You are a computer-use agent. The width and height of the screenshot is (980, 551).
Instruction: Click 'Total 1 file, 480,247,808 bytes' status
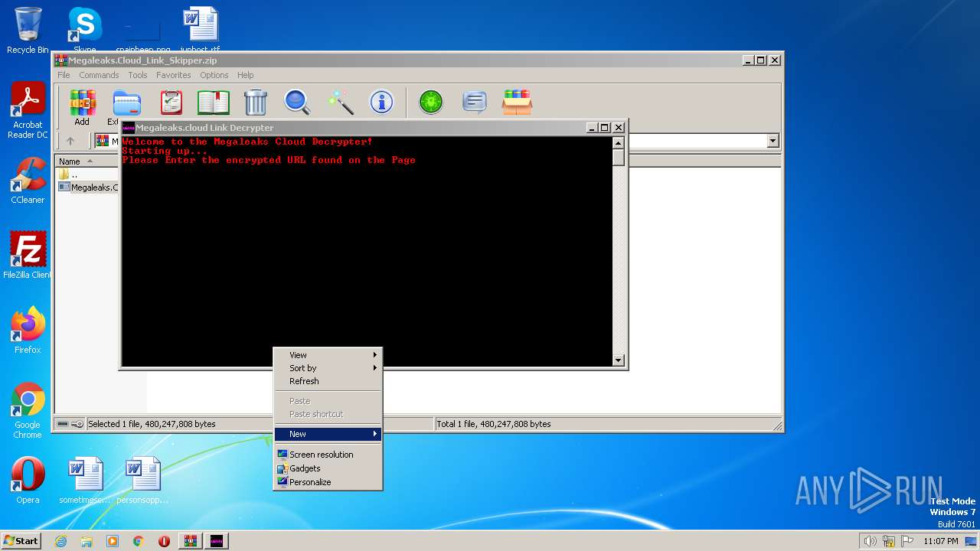pyautogui.click(x=494, y=424)
